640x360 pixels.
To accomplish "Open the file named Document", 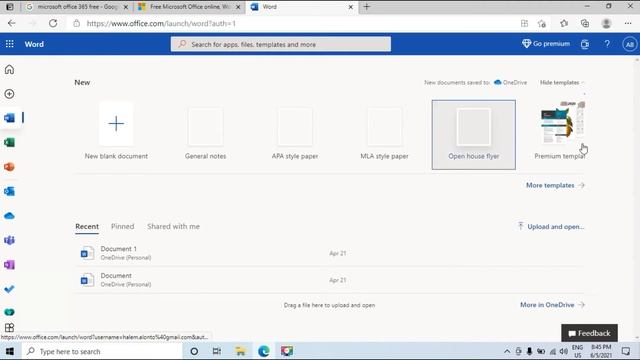I will tap(330, 280).
